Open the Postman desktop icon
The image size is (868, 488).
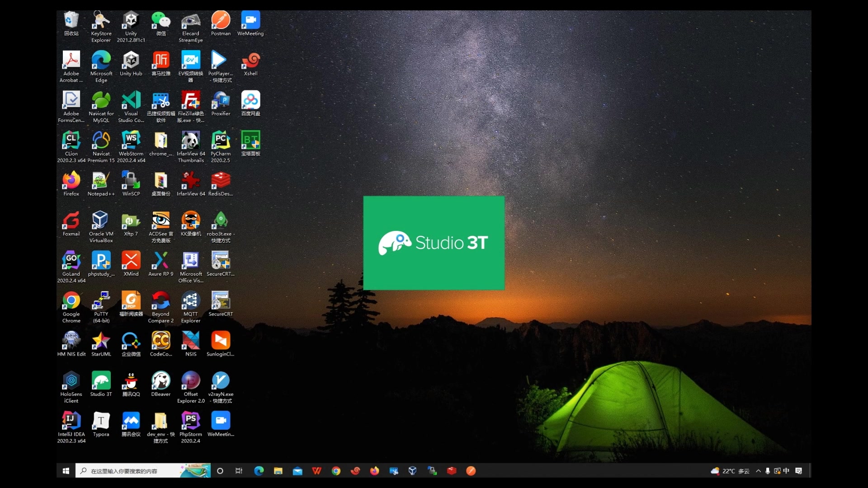(x=221, y=20)
